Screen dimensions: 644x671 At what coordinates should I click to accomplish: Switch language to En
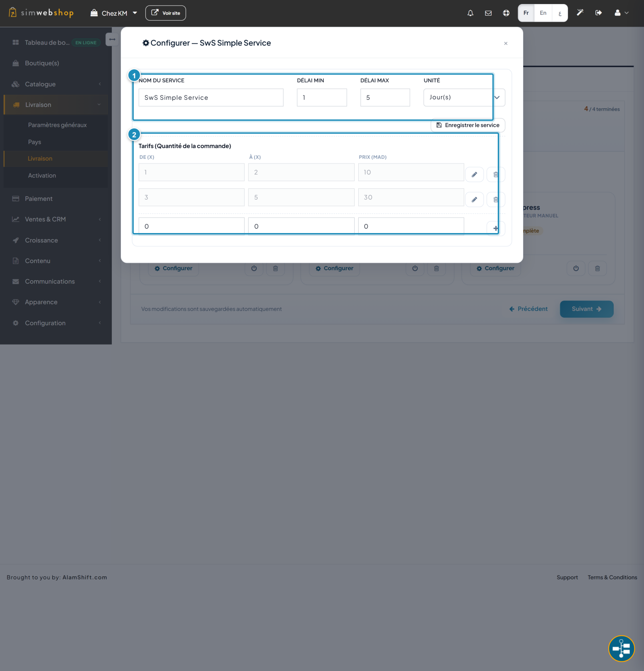(x=543, y=13)
